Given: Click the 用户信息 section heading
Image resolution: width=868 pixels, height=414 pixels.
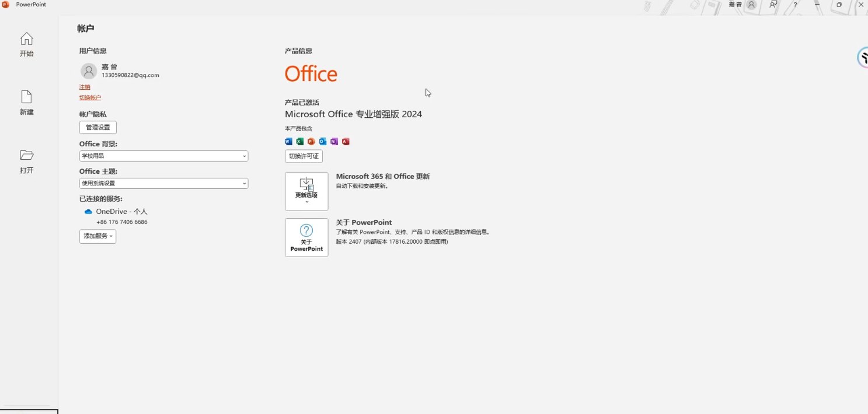Looking at the screenshot, I should (x=93, y=51).
